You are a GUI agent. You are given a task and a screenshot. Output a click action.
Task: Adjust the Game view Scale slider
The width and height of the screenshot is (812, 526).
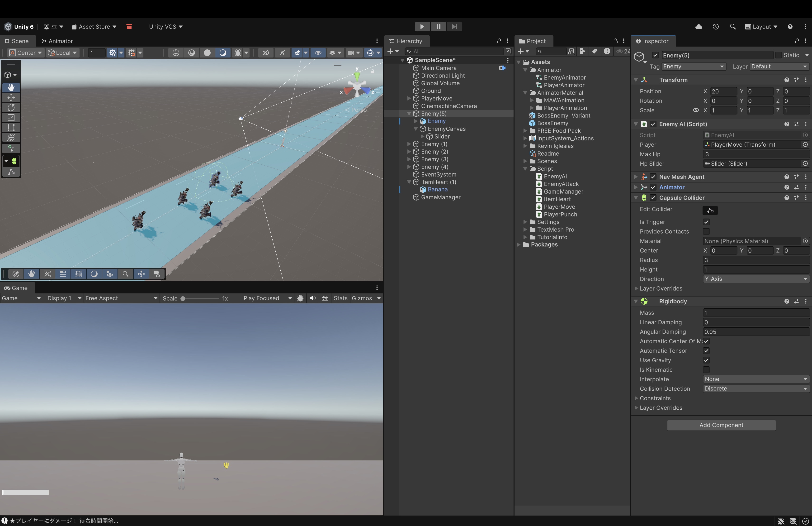pos(183,298)
